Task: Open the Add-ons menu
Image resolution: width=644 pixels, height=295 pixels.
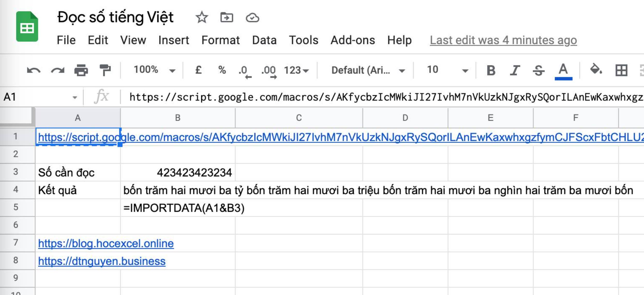Action: tap(353, 40)
